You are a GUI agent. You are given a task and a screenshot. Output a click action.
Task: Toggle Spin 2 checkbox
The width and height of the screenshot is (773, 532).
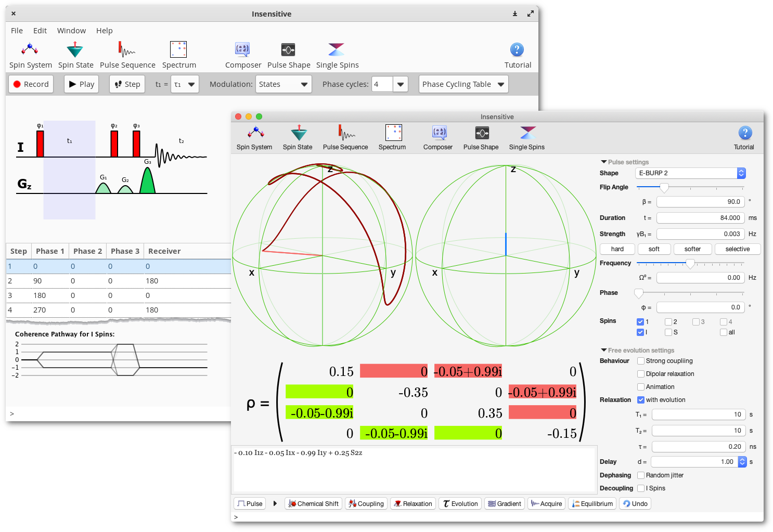tap(668, 322)
